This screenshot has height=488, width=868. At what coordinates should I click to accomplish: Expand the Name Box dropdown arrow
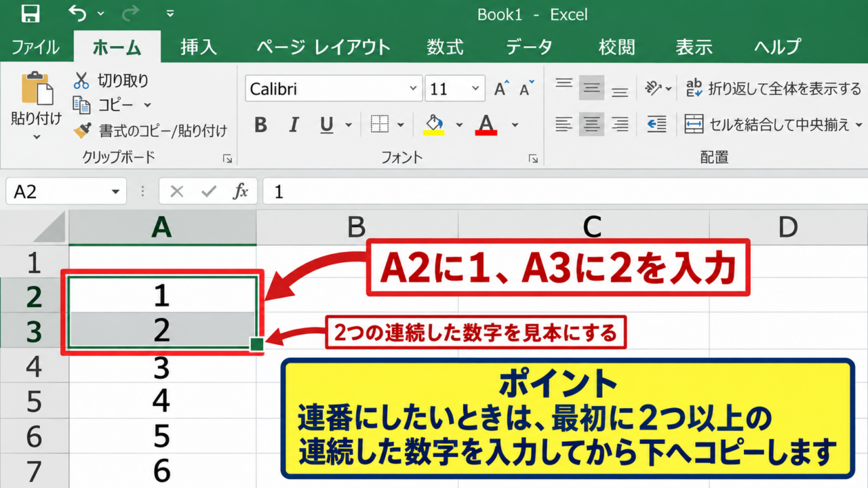pyautogui.click(x=115, y=192)
